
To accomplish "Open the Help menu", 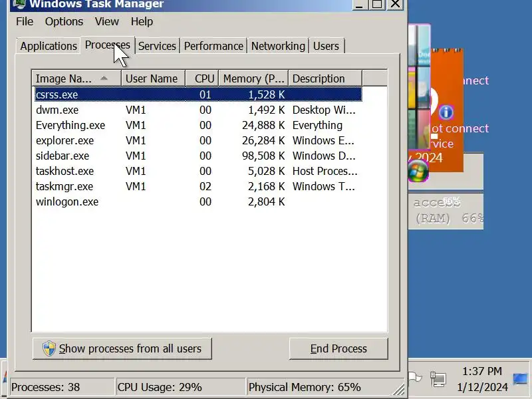I will [x=142, y=21].
